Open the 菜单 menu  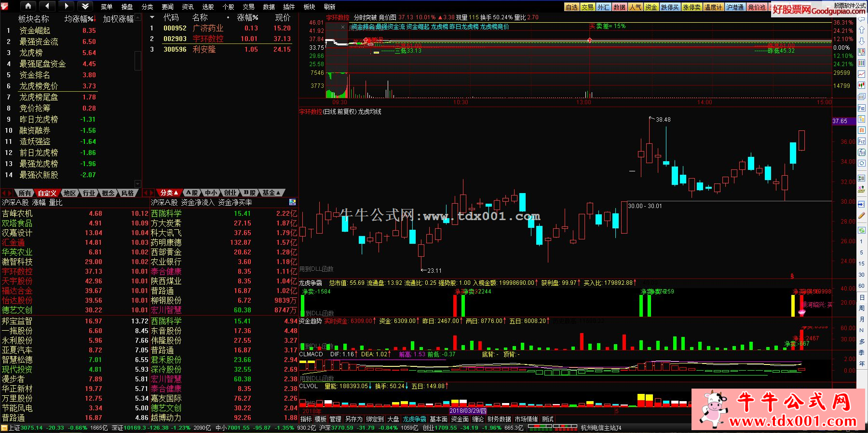107,7
